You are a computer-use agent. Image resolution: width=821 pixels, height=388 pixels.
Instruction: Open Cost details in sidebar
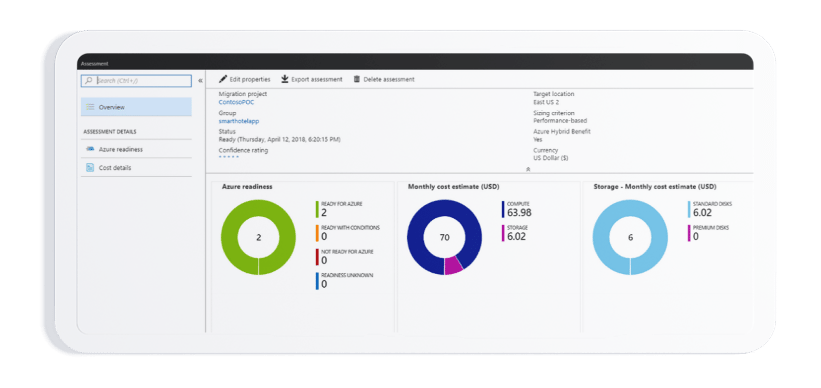(136, 168)
